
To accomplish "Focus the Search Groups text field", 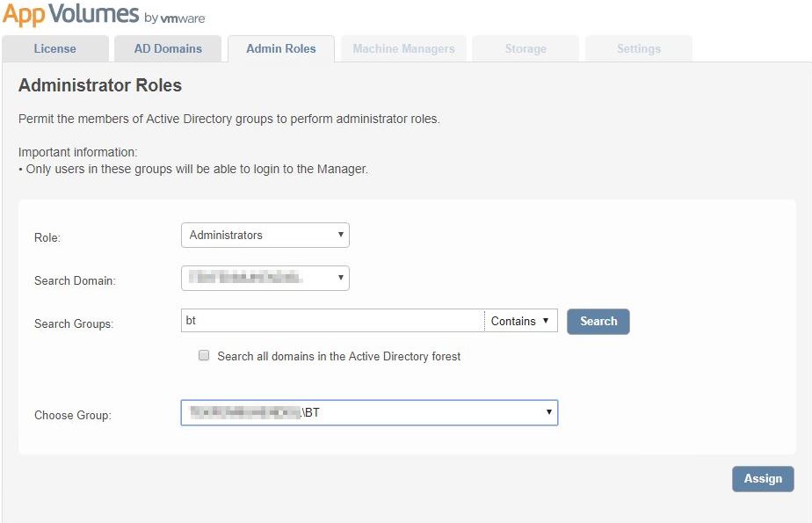I will point(333,321).
